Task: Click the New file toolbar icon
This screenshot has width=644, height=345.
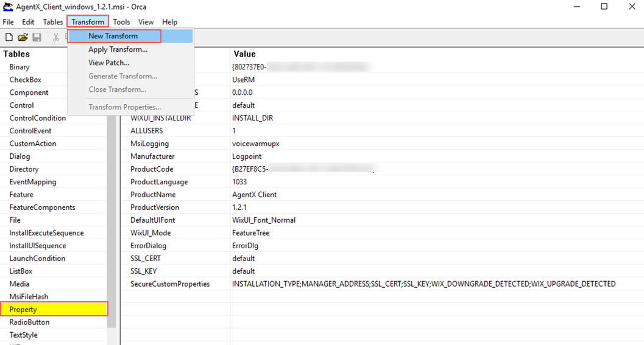Action: coord(9,38)
